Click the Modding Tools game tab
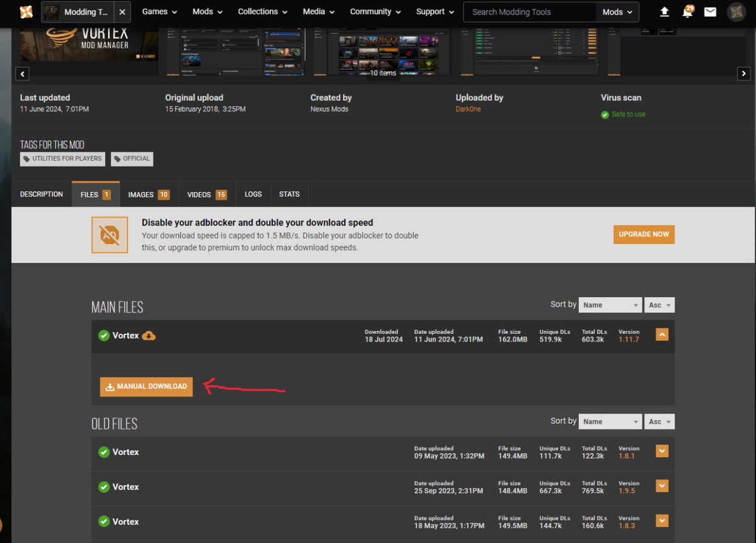 79,12
